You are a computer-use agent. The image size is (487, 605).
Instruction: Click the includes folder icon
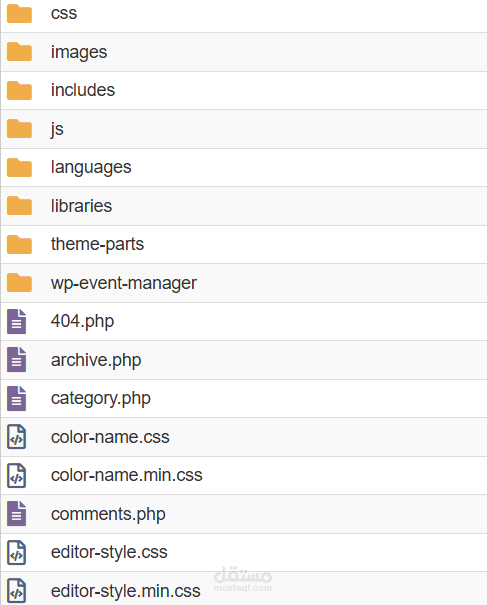pos(19,90)
